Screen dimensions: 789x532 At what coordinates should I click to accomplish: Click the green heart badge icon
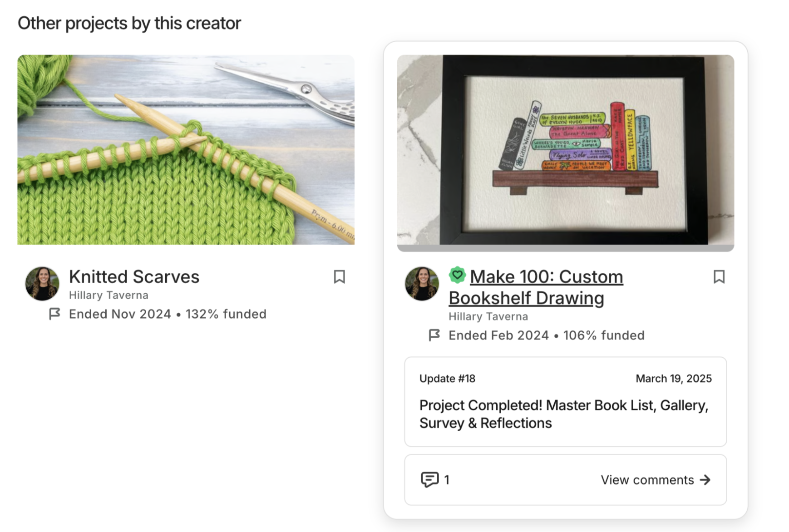point(457,275)
